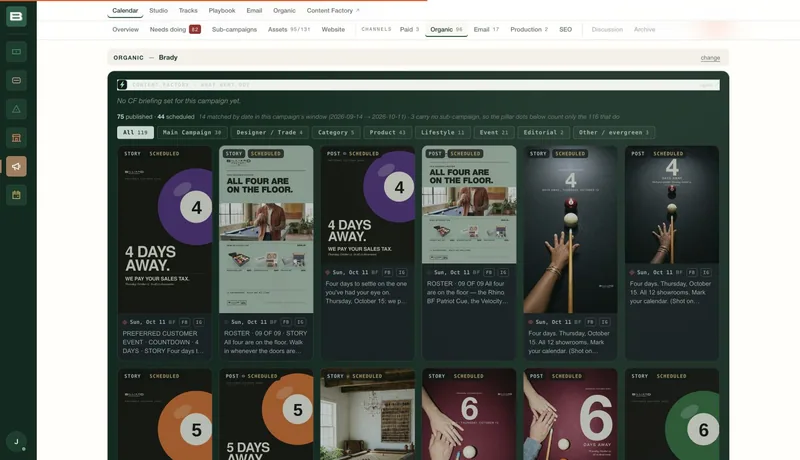Open the Website sub-tab
Image resolution: width=800 pixels, height=460 pixels.
333,30
